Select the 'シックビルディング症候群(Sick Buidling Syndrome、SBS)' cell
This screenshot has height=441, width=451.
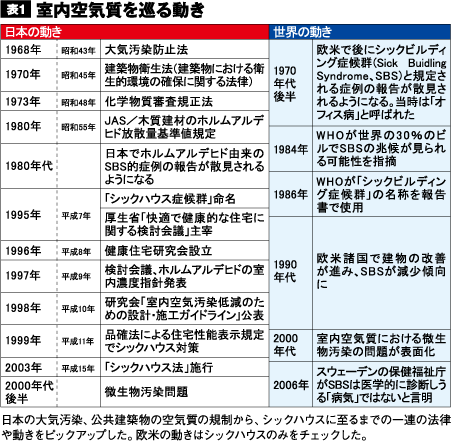click(x=382, y=83)
